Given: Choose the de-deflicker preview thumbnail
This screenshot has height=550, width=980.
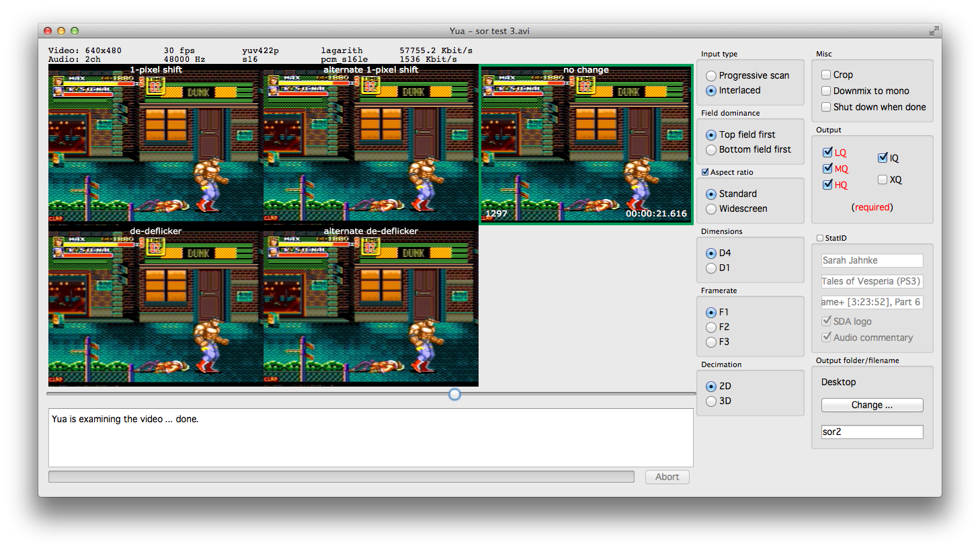Looking at the screenshot, I should (x=155, y=305).
